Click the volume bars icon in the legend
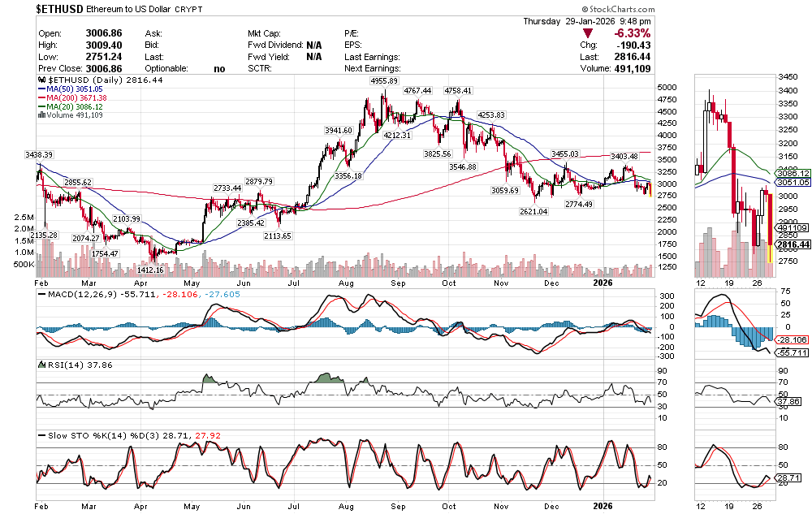 pyautogui.click(x=42, y=115)
